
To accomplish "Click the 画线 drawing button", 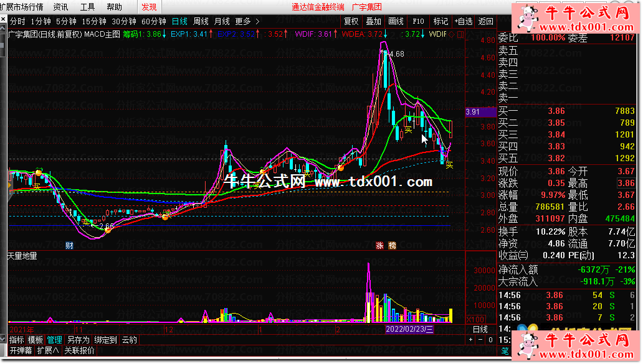I will 396,21.
